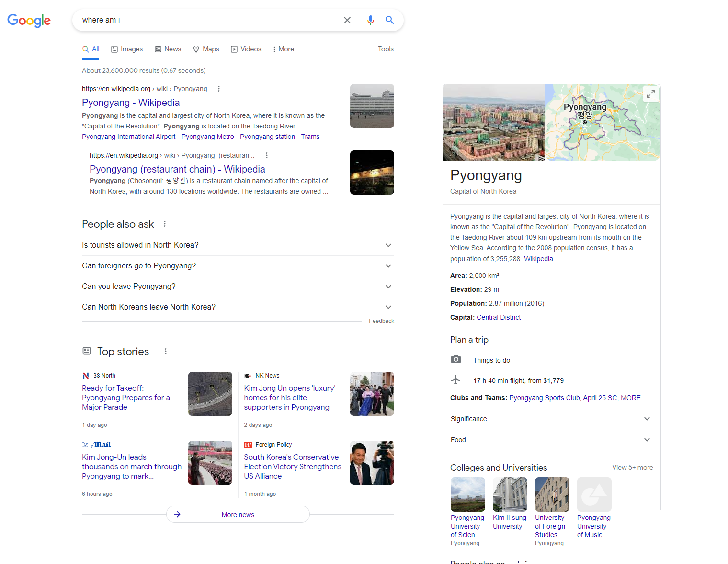Click the Google logo
This screenshot has height=564, width=728.
point(29,21)
